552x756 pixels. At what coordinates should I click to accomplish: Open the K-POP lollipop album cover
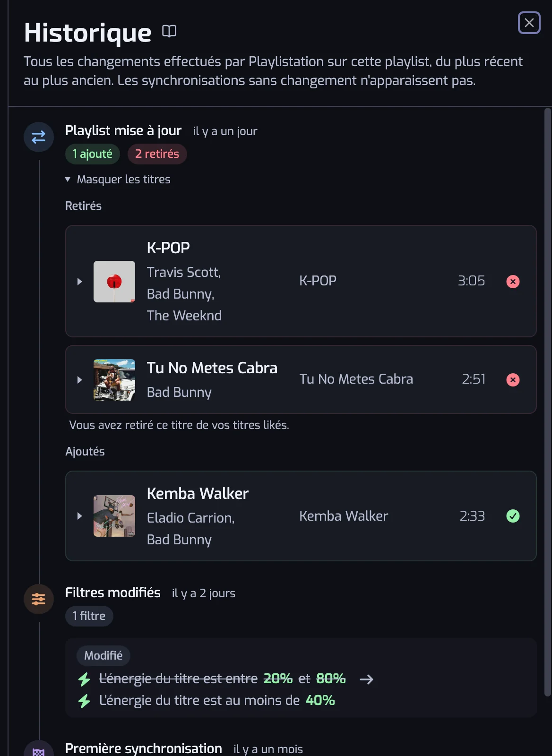pos(114,282)
